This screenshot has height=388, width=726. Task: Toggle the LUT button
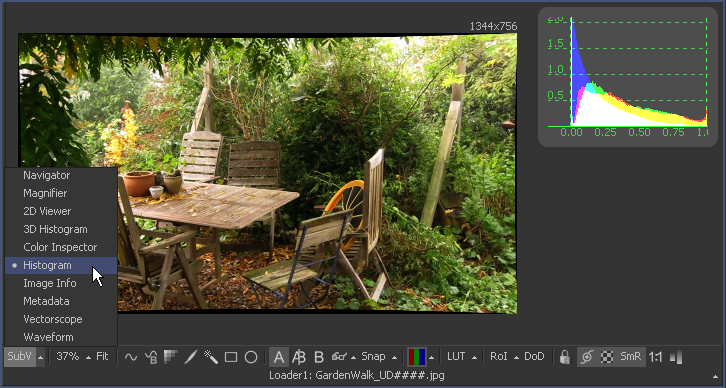(x=456, y=357)
